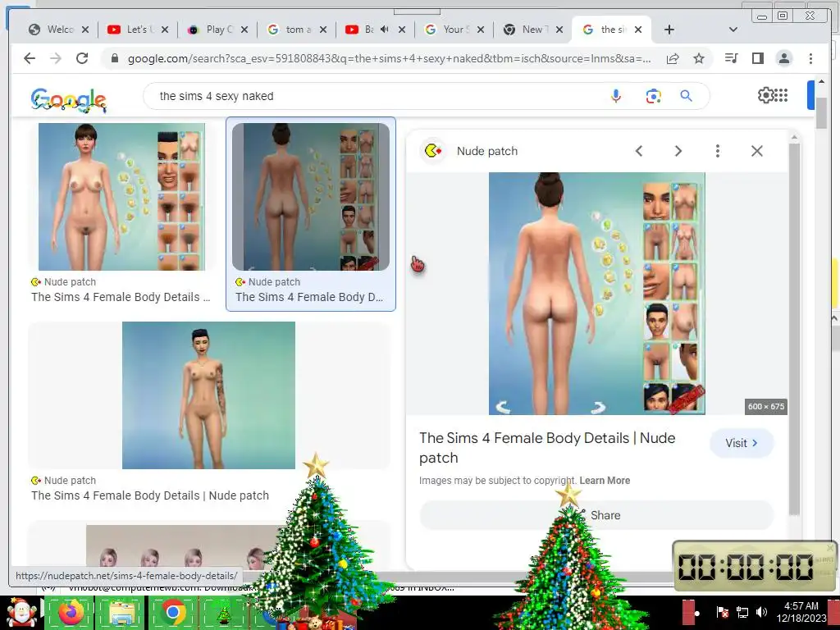
Task: Open the panel title 'The Sims 4 Female Body Details | Nude patch'
Action: tap(547, 448)
